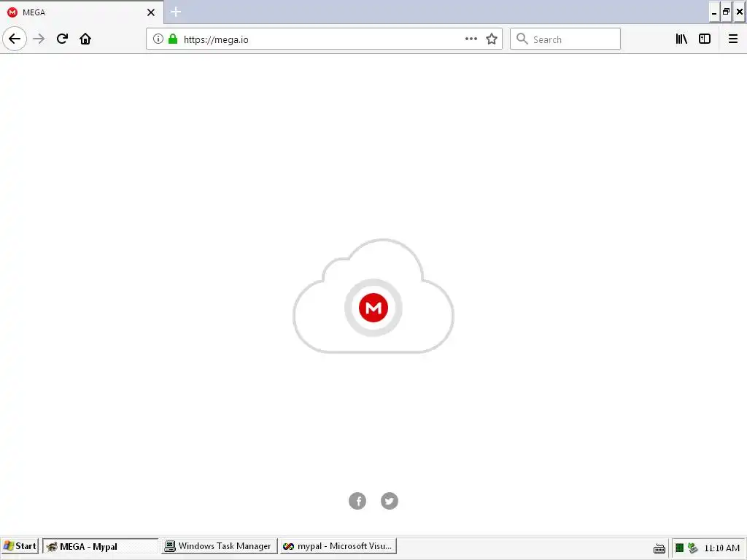Open MEGA's Facebook page icon

pyautogui.click(x=357, y=501)
